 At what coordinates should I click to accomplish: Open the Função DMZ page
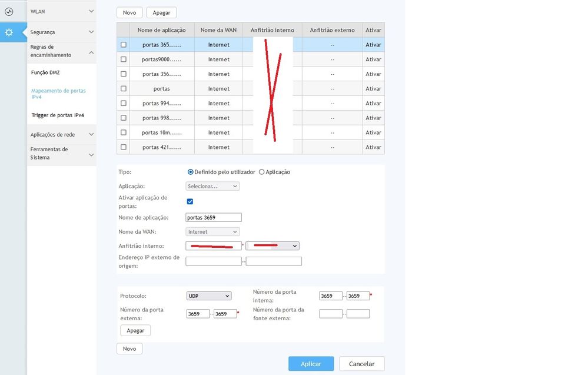tap(45, 72)
